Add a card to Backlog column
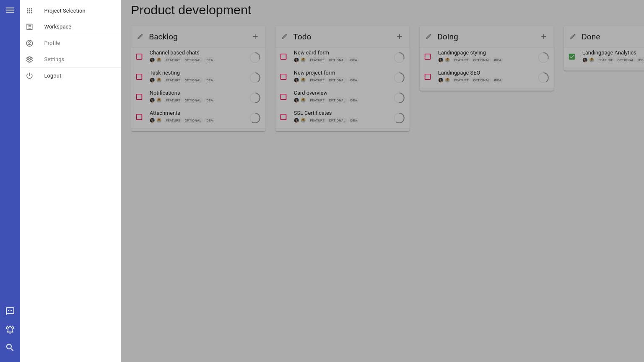The width and height of the screenshot is (644, 362). [x=255, y=37]
